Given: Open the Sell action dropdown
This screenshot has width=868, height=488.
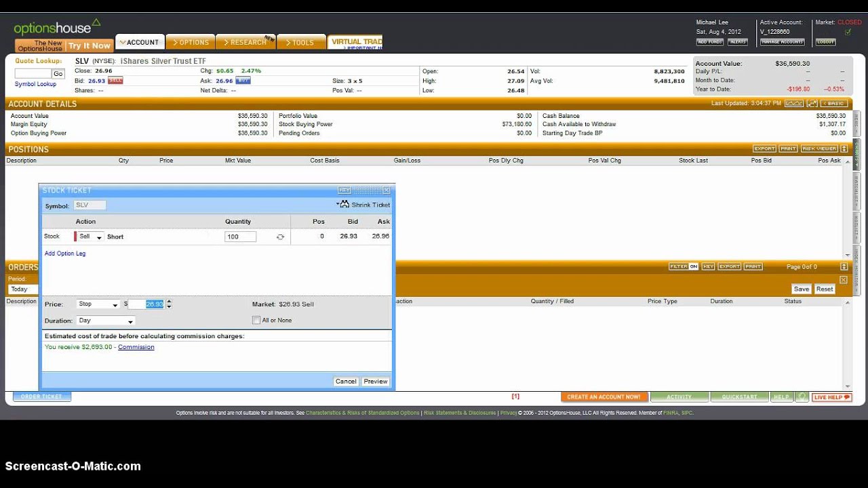Looking at the screenshot, I should pos(90,237).
